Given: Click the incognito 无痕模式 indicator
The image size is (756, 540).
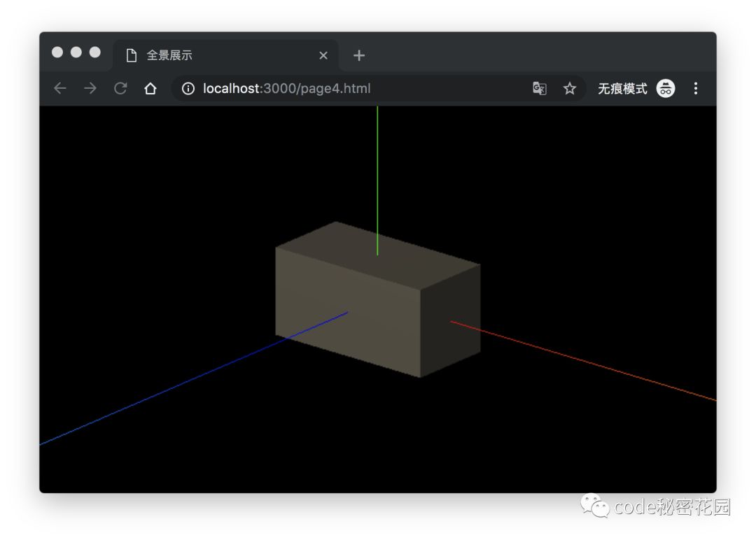Looking at the screenshot, I should pyautogui.click(x=636, y=89).
